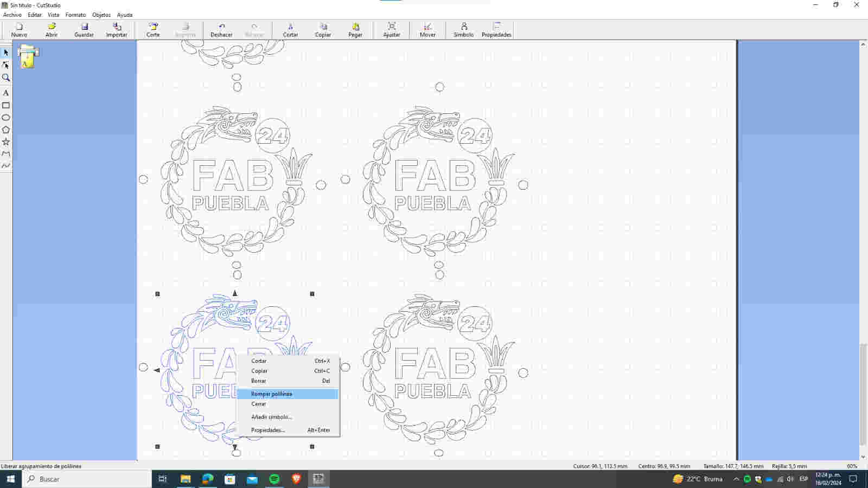Click the Nuevo toolbar button
868x488 pixels.
click(x=19, y=30)
